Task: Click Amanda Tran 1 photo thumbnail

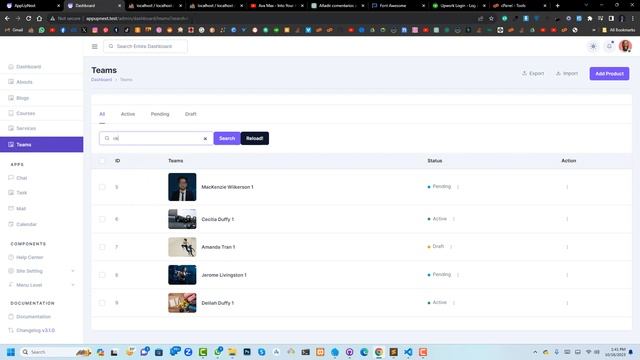Action: 182,247
